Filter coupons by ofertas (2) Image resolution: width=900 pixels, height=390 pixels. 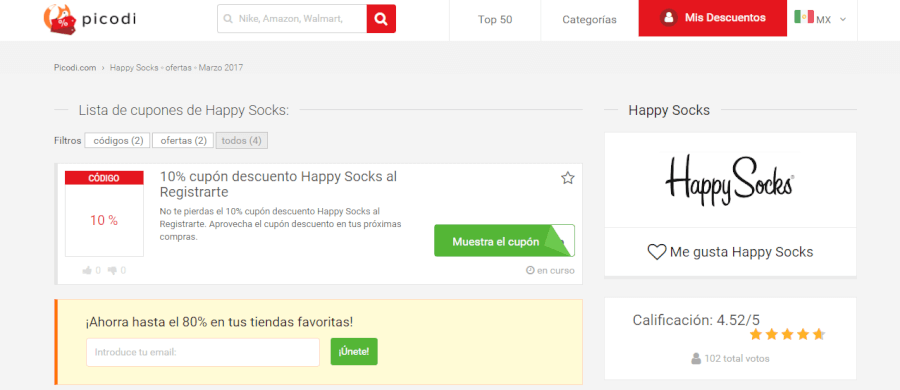click(x=183, y=141)
